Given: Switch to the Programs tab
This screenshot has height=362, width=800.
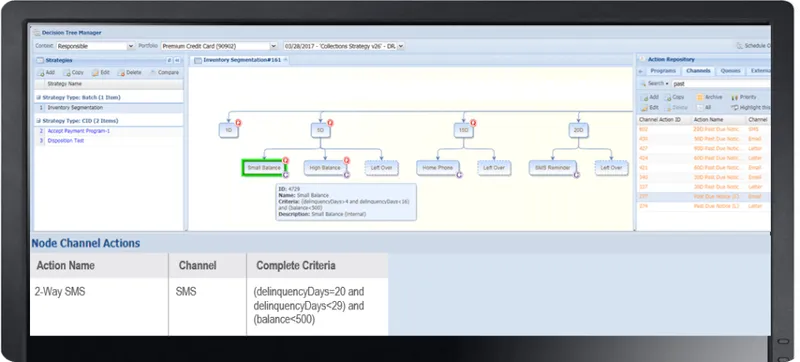Looking at the screenshot, I should (x=663, y=71).
